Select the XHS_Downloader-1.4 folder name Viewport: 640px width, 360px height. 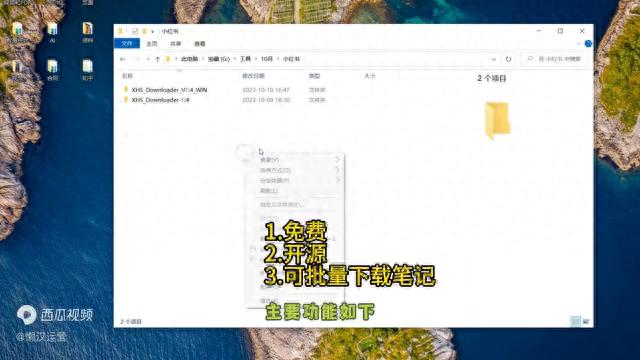160,100
